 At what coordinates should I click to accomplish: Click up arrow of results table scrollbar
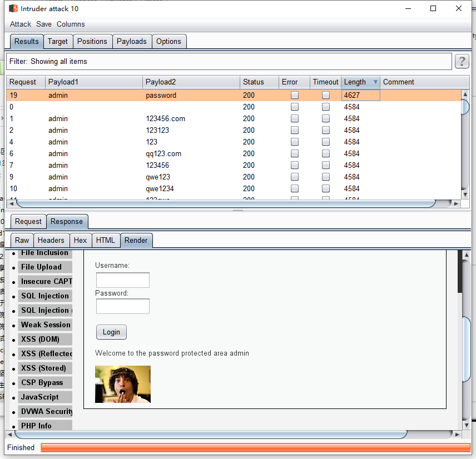465,94
